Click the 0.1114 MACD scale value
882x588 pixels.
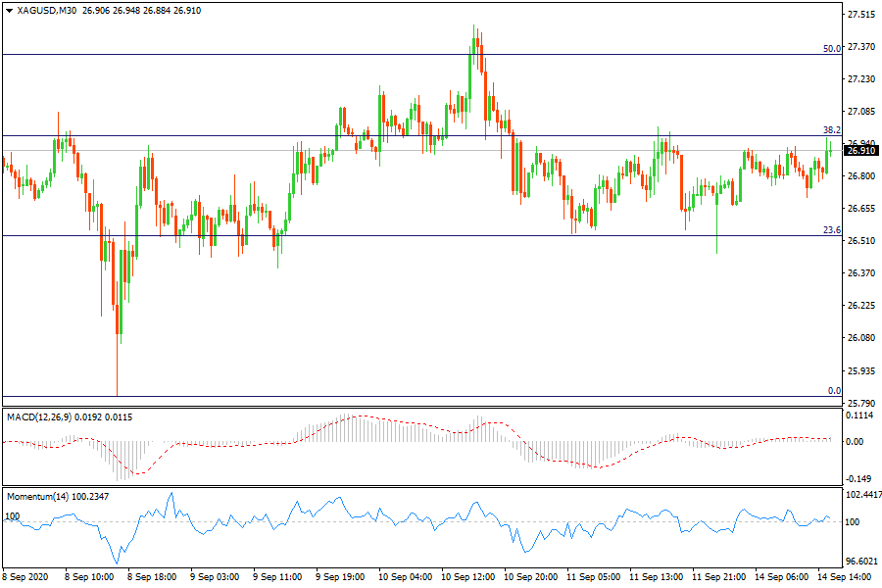(860, 416)
